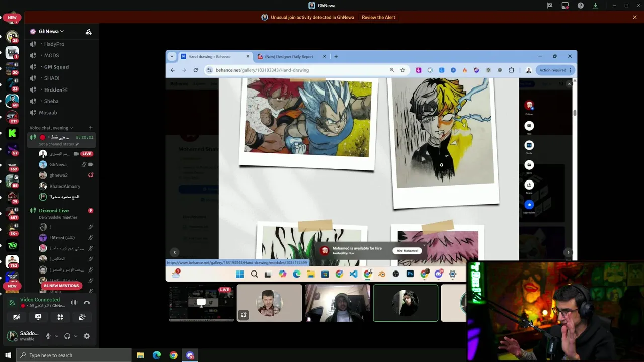The height and width of the screenshot is (362, 644).
Task: Jump to 84 new mentions pill
Action: coord(61,286)
